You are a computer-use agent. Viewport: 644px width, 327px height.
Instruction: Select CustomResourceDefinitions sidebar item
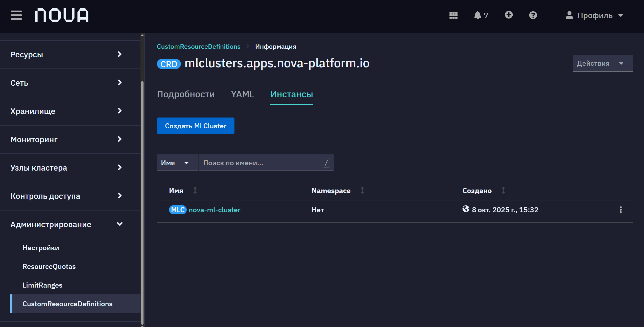point(75,304)
